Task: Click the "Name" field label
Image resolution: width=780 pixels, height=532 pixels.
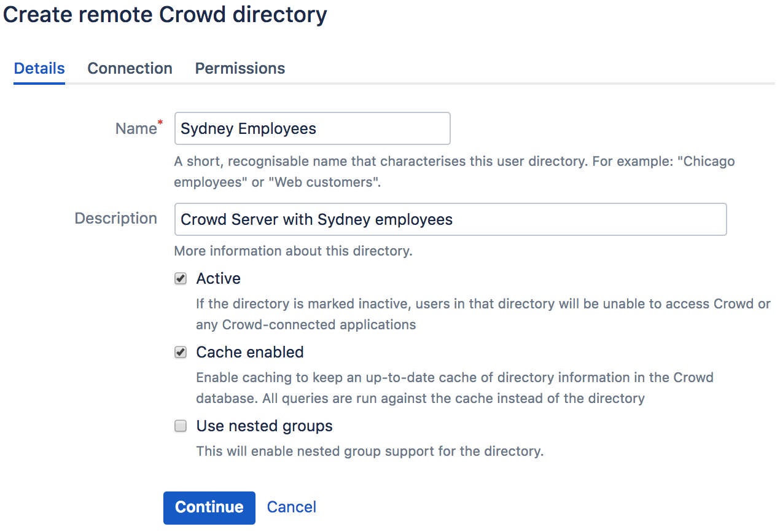Action: point(136,128)
